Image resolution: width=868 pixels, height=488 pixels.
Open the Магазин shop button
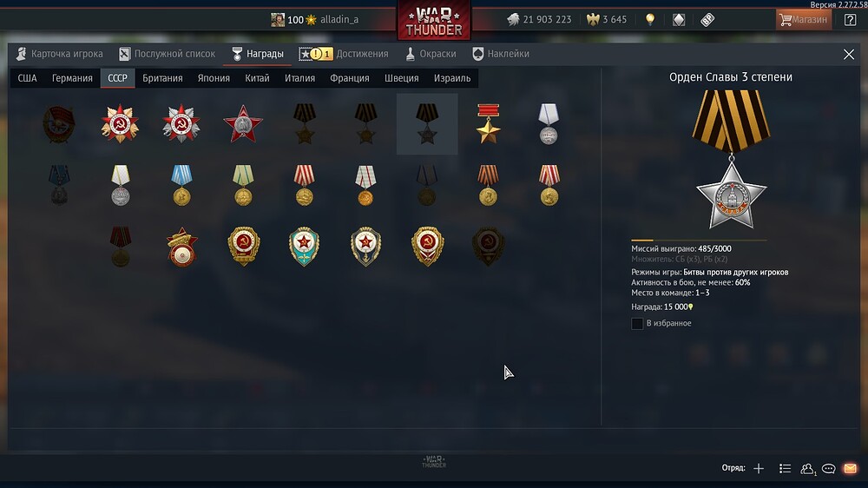tap(803, 20)
